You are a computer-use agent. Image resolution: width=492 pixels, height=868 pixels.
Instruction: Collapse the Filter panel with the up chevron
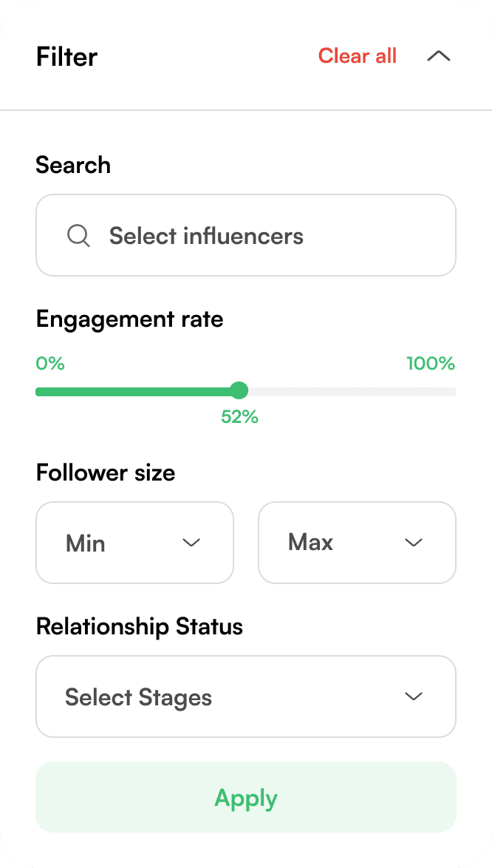click(439, 56)
